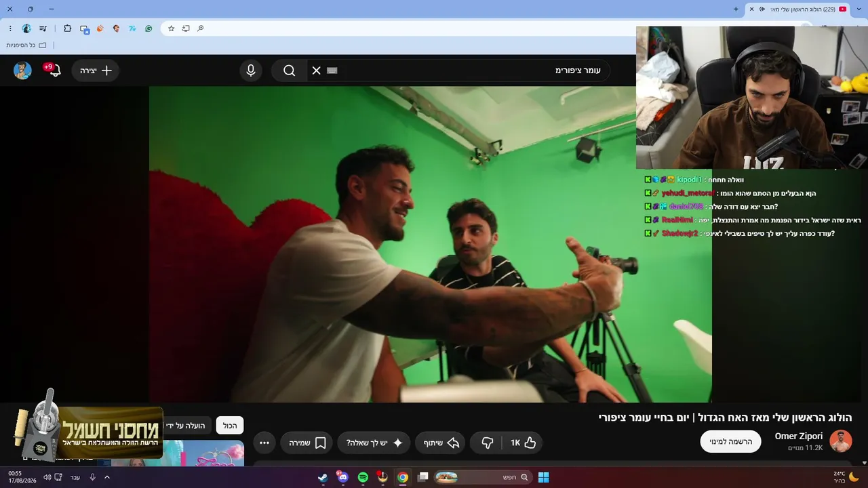Screen dimensions: 868x488
Task: Click the install/cast icon in address bar
Action: tap(186, 28)
